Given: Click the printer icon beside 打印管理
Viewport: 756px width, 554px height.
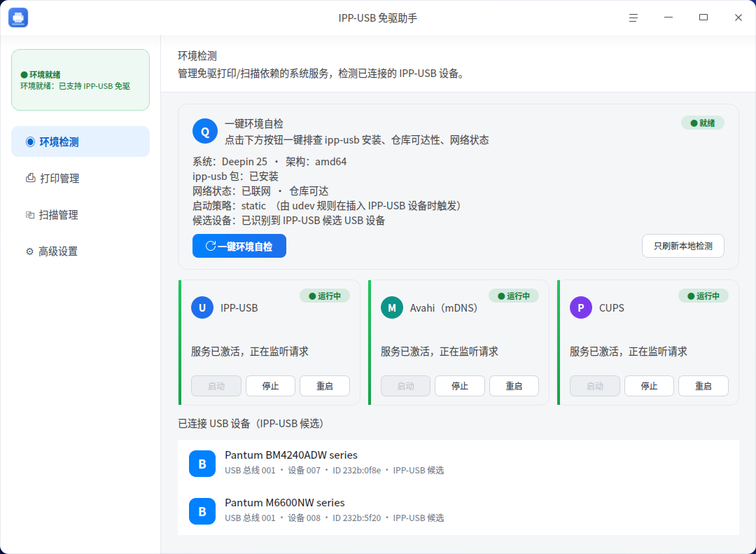Looking at the screenshot, I should click(30, 178).
